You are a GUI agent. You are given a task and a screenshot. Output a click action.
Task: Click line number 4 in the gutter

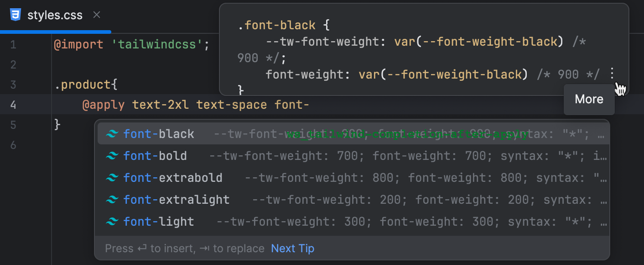13,105
